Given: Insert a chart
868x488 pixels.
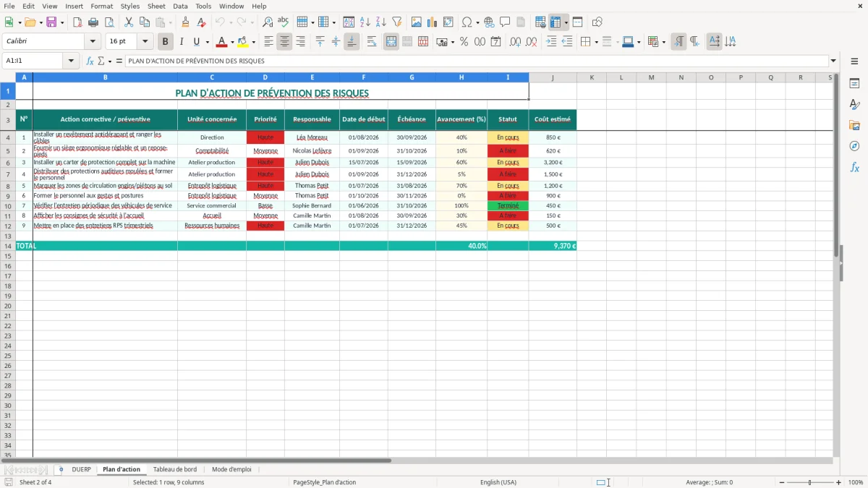Looking at the screenshot, I should coord(433,22).
